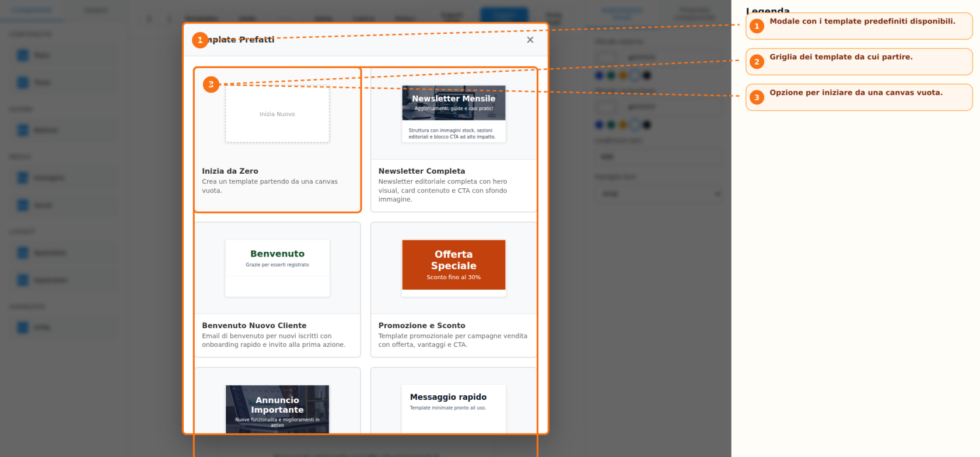The height and width of the screenshot is (457, 980).
Task: Click the 'Template promozionale per campagne vendita' description
Action: [x=453, y=340]
